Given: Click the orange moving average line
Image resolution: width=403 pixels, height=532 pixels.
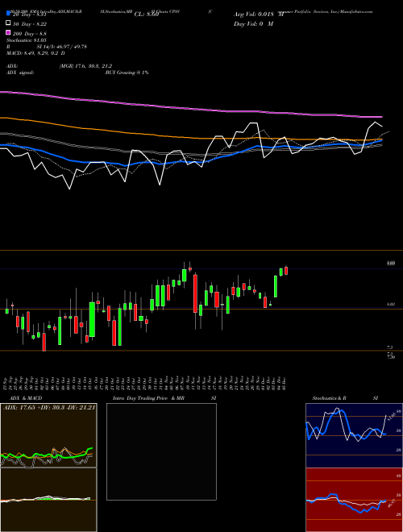Looking at the screenshot, I should point(191,137).
